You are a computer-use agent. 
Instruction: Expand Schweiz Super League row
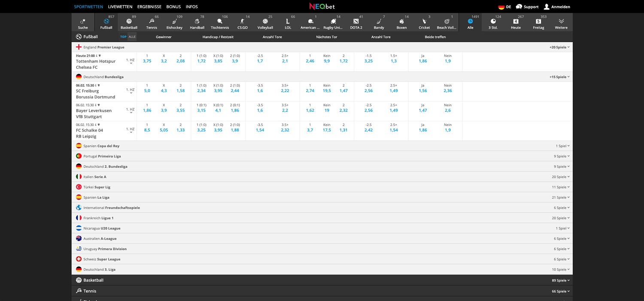[x=322, y=259]
